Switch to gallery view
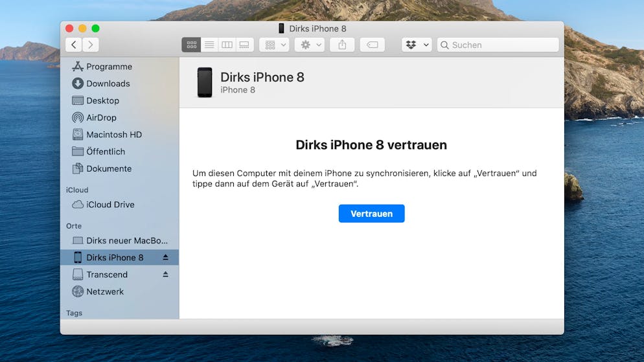This screenshot has width=644, height=362. pos(244,45)
